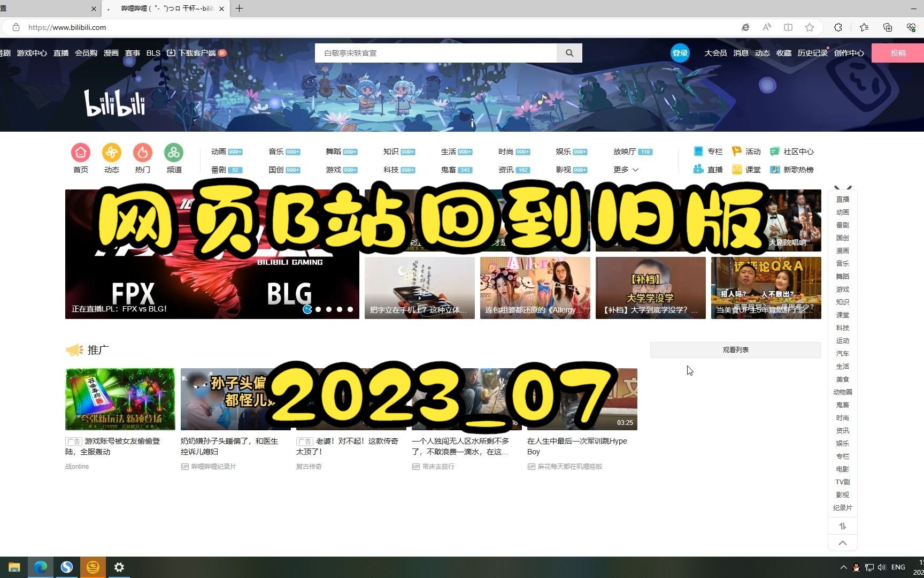Open the FPX vs BLG live banner
The image size is (924, 578).
pyautogui.click(x=212, y=254)
